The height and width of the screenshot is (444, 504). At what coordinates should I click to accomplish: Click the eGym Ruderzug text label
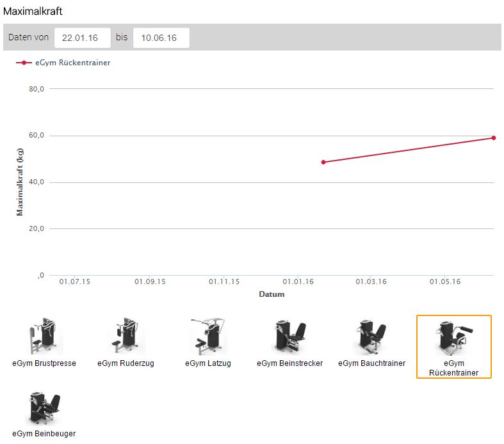tap(126, 363)
